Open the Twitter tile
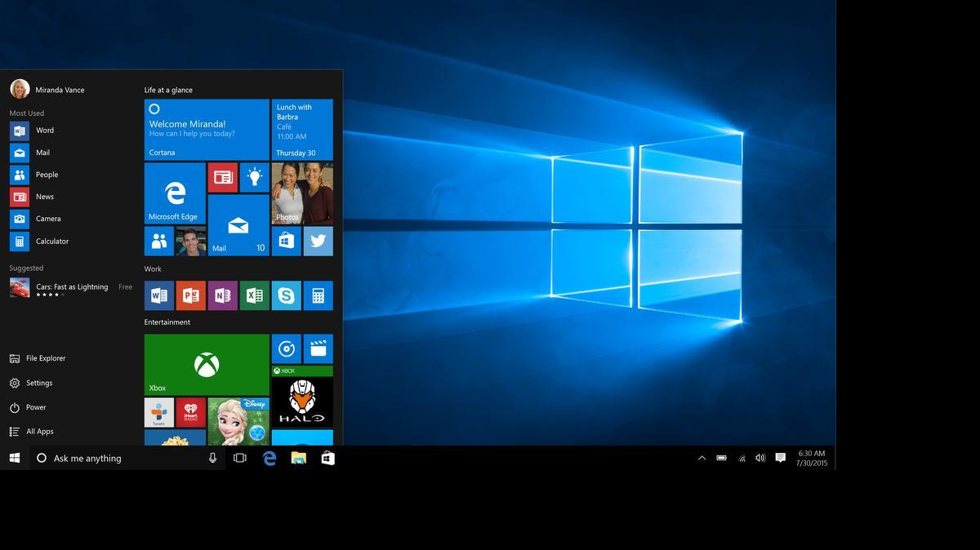Screen dimensions: 980x550 coord(318,242)
